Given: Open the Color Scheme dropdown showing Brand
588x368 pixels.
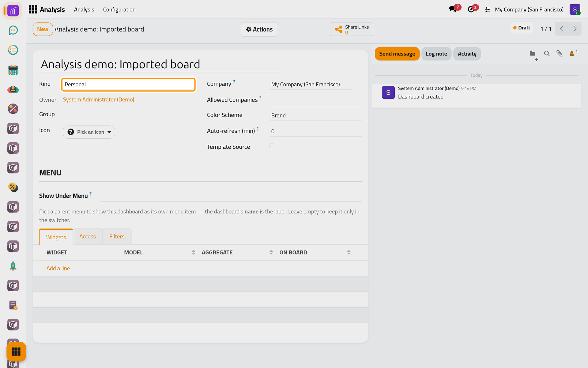Looking at the screenshot, I should [315, 115].
